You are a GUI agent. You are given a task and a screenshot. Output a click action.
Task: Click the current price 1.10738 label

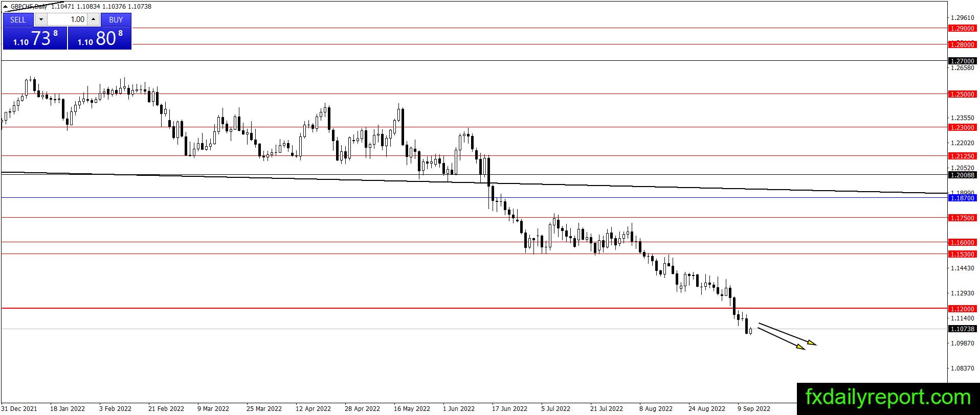click(962, 329)
